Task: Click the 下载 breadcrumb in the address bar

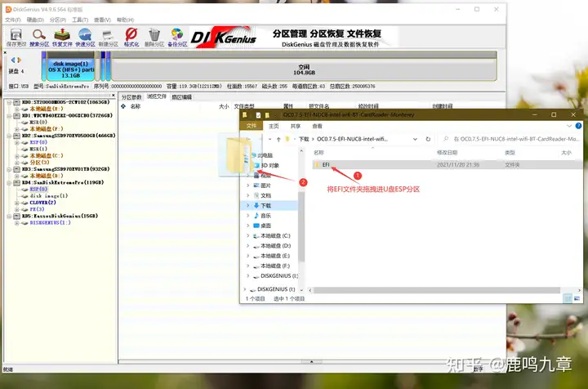Action: 304,139
